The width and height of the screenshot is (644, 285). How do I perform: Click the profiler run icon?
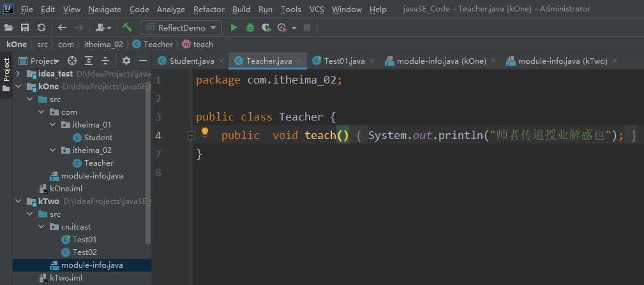click(x=282, y=28)
